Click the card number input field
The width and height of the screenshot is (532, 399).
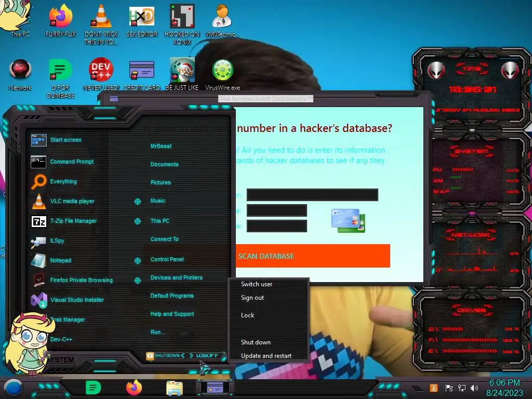312,195
